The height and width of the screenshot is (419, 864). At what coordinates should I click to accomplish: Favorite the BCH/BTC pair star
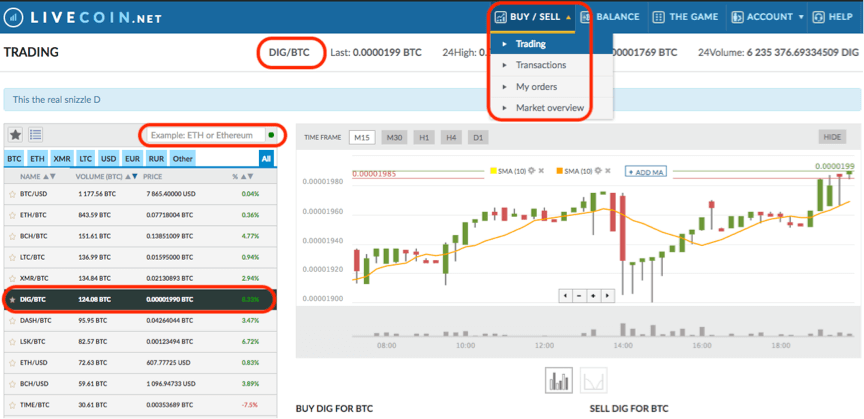12,237
